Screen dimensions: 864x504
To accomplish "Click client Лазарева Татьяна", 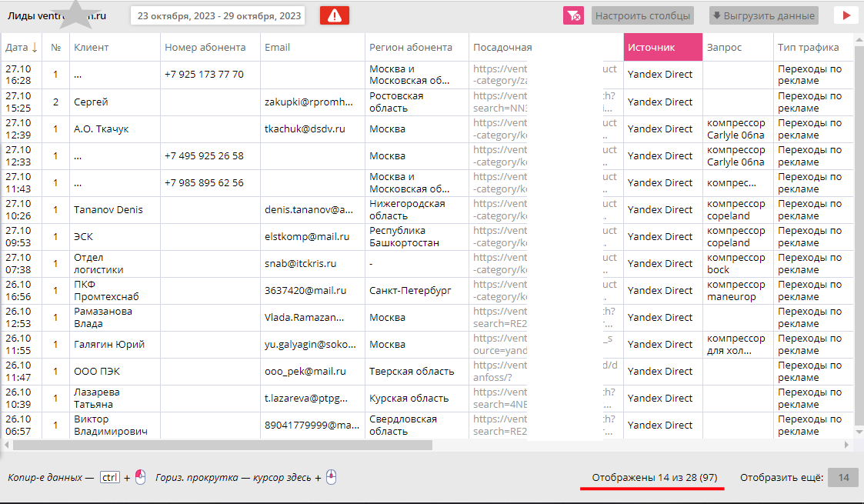I will [x=97, y=399].
